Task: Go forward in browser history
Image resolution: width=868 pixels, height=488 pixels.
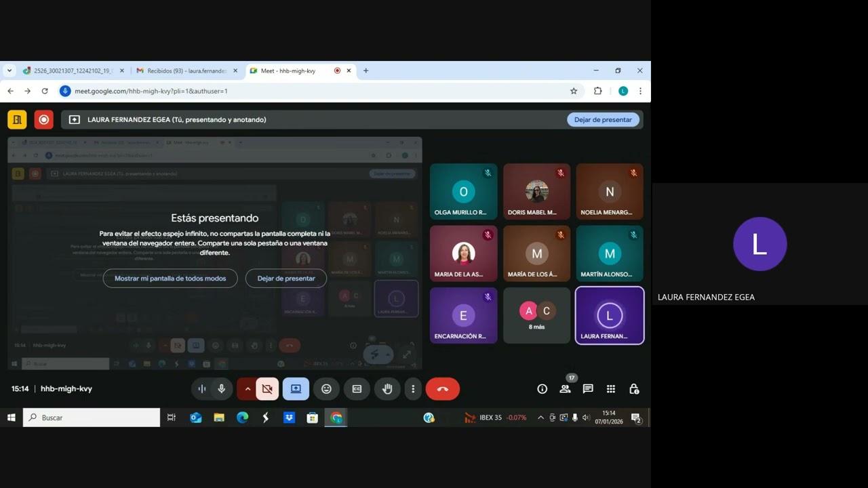Action: 27,91
